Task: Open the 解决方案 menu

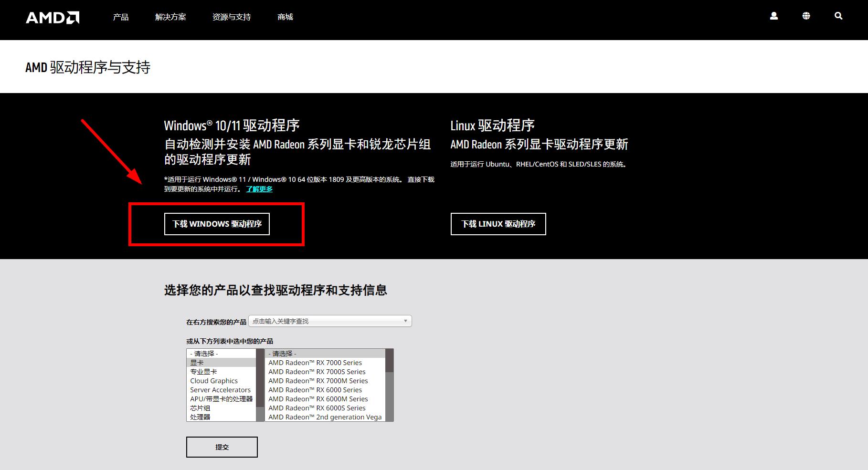Action: click(170, 17)
